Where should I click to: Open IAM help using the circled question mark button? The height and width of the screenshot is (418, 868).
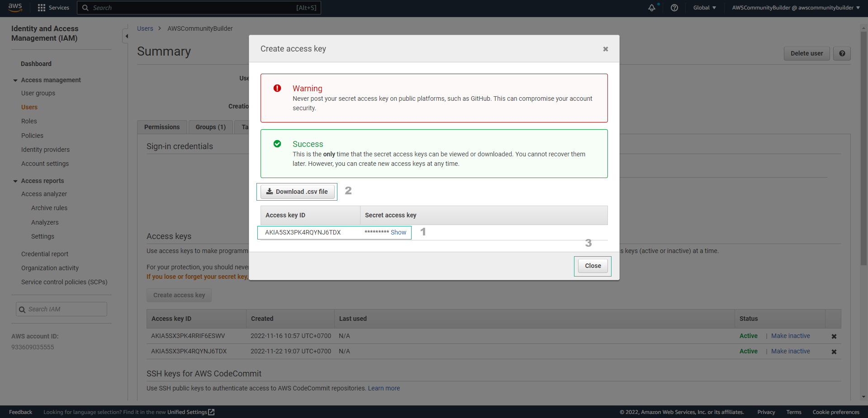click(841, 53)
